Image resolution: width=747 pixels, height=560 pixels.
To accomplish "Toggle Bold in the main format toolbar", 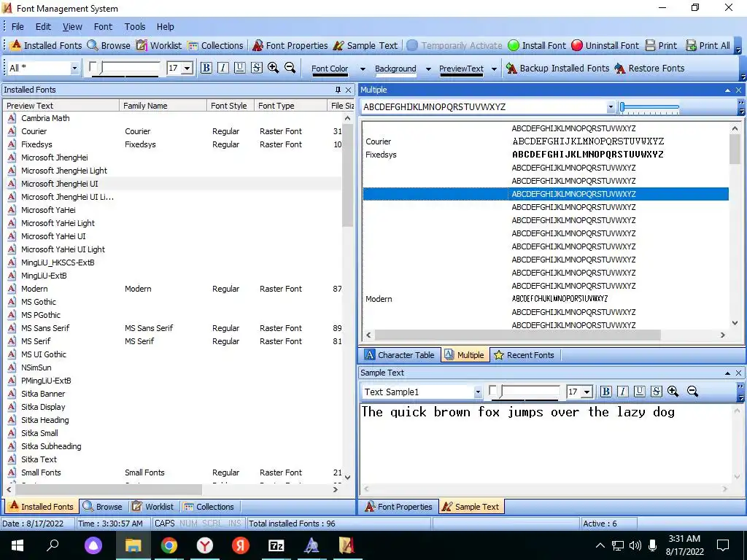I will coord(206,68).
